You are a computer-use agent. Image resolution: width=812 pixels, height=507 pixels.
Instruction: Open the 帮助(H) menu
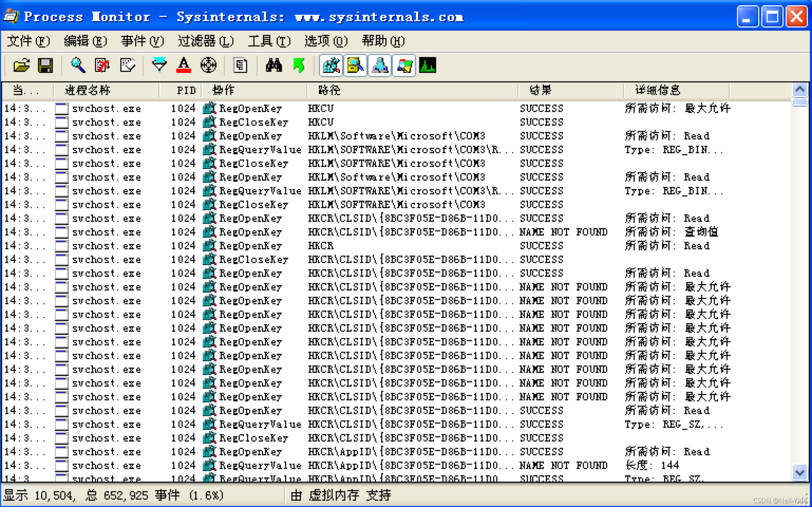pos(383,41)
